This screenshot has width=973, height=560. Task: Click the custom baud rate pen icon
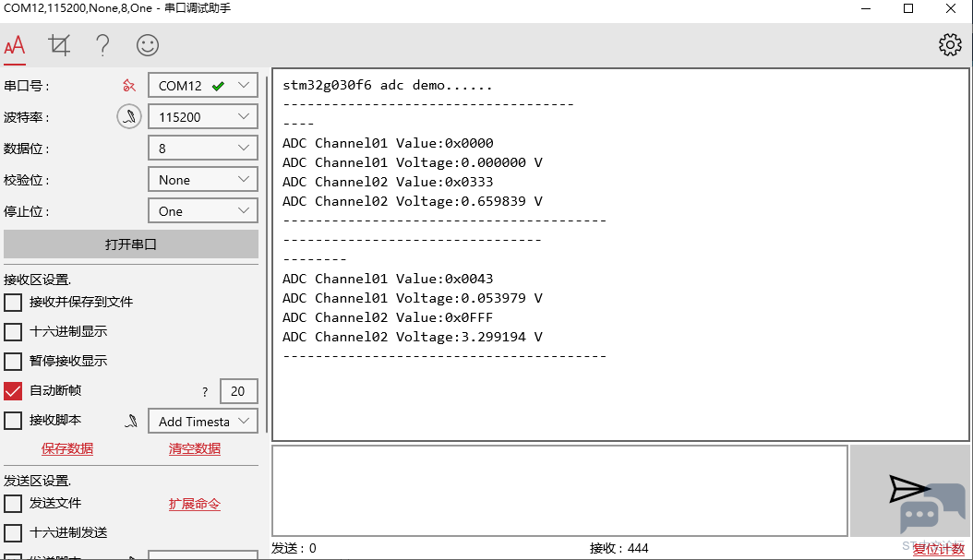(129, 116)
